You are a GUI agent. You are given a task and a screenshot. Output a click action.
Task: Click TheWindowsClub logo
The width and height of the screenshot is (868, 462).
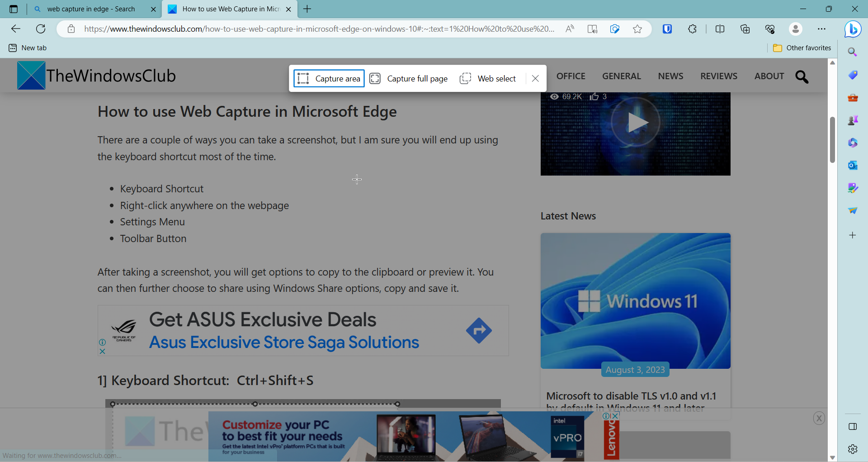(x=96, y=76)
